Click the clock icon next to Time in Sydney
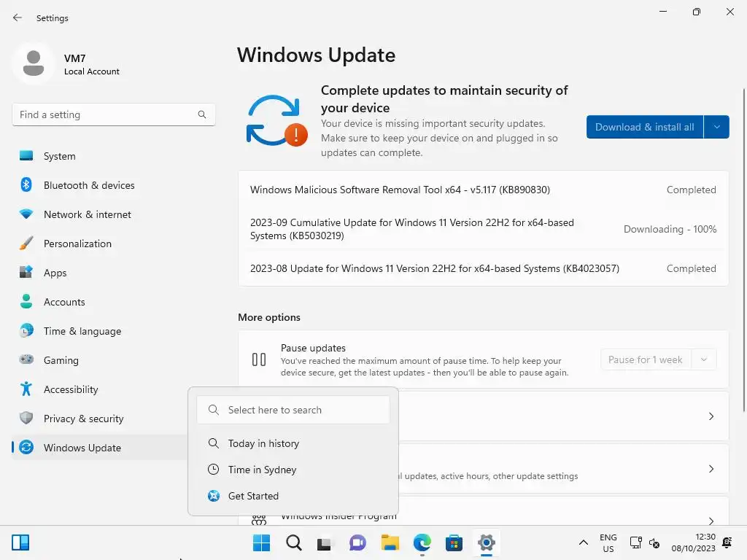The height and width of the screenshot is (560, 747). click(x=214, y=470)
